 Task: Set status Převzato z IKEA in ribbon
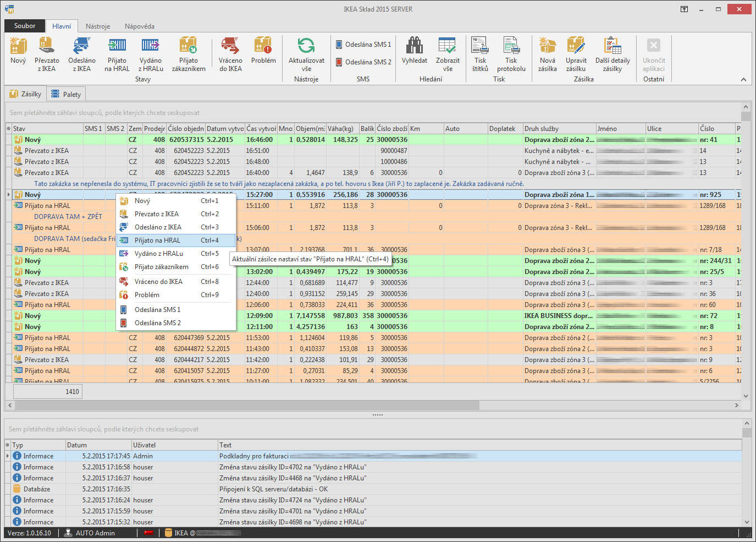pos(47,54)
